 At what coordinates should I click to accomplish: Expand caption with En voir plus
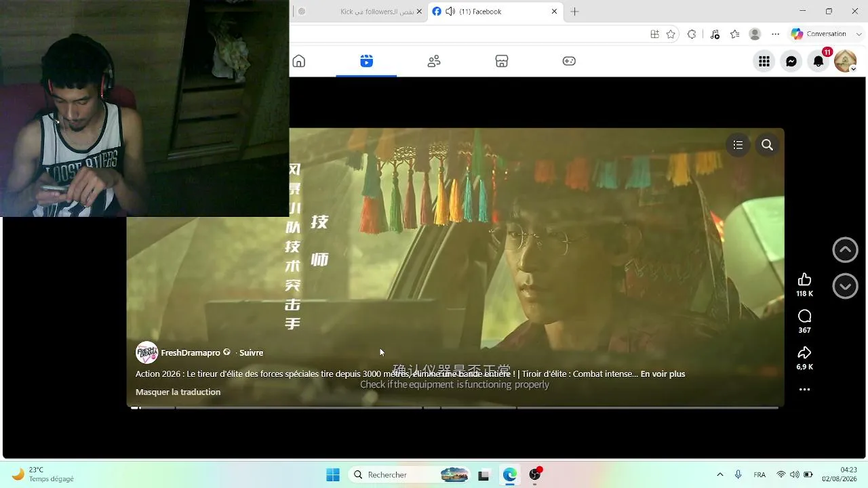click(663, 374)
